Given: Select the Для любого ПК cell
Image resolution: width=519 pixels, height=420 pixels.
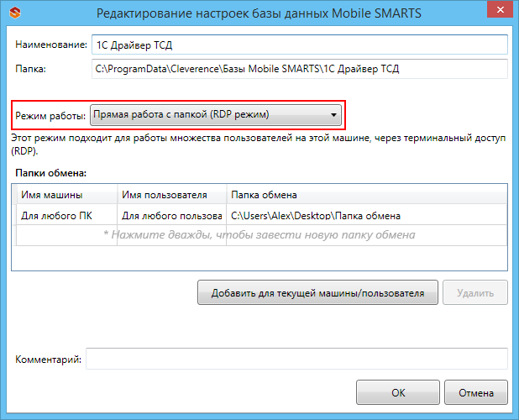Looking at the screenshot, I should tap(66, 216).
